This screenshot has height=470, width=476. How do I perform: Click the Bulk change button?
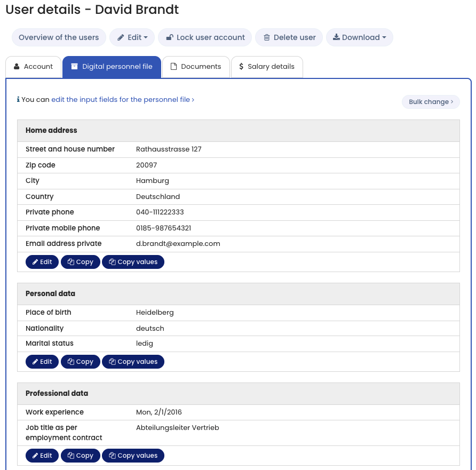(x=430, y=102)
